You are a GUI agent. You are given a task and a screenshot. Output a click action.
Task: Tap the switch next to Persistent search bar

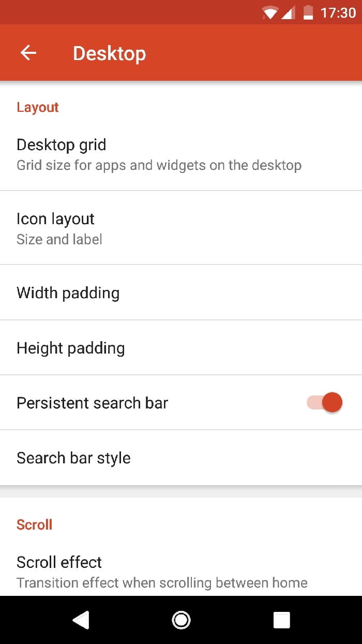point(326,402)
